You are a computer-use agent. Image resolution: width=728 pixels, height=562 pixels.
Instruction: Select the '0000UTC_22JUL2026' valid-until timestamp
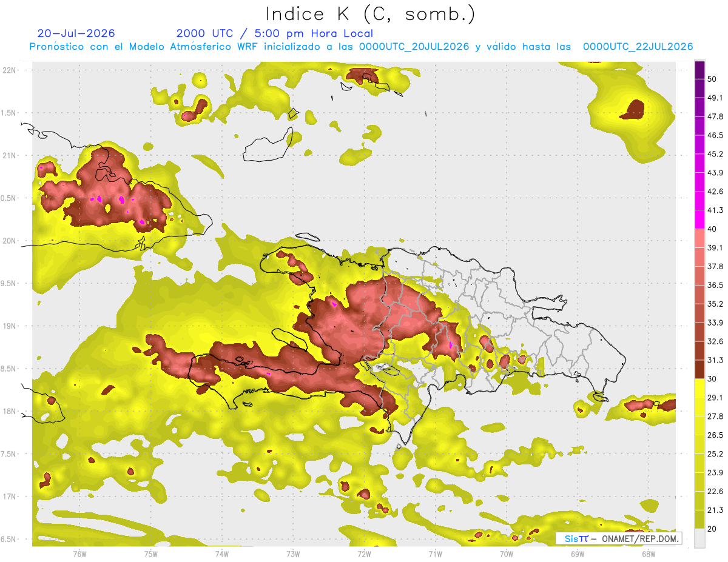coord(638,47)
